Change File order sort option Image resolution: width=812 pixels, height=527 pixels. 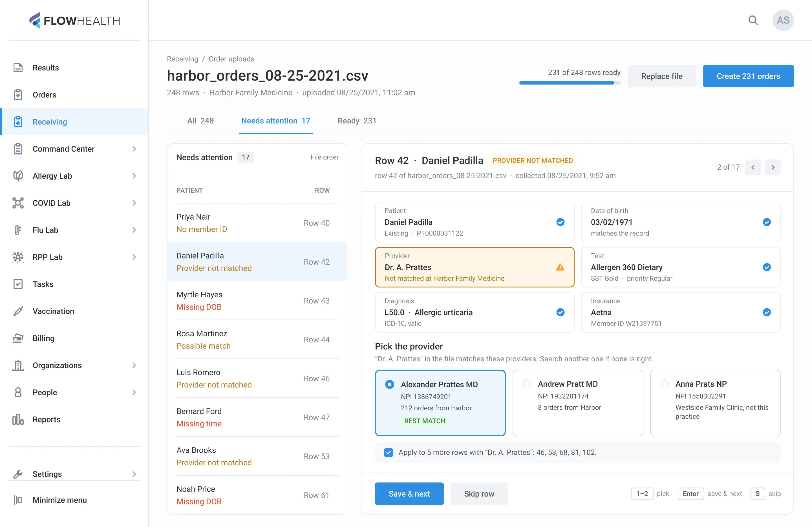point(325,157)
